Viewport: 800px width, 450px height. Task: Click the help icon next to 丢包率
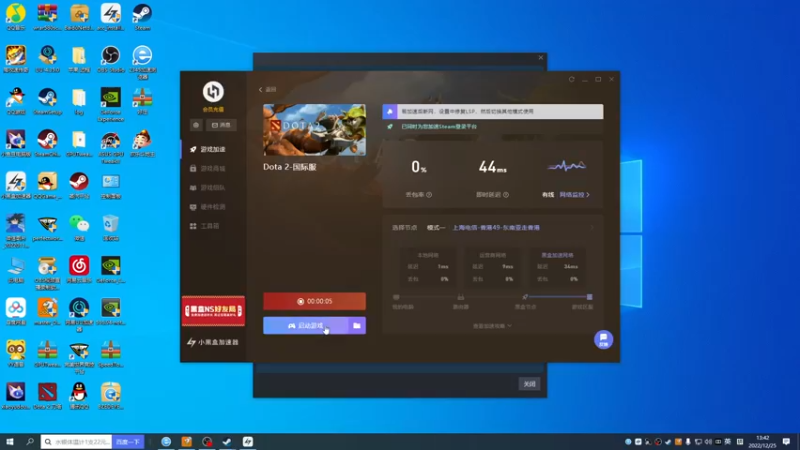click(x=429, y=195)
